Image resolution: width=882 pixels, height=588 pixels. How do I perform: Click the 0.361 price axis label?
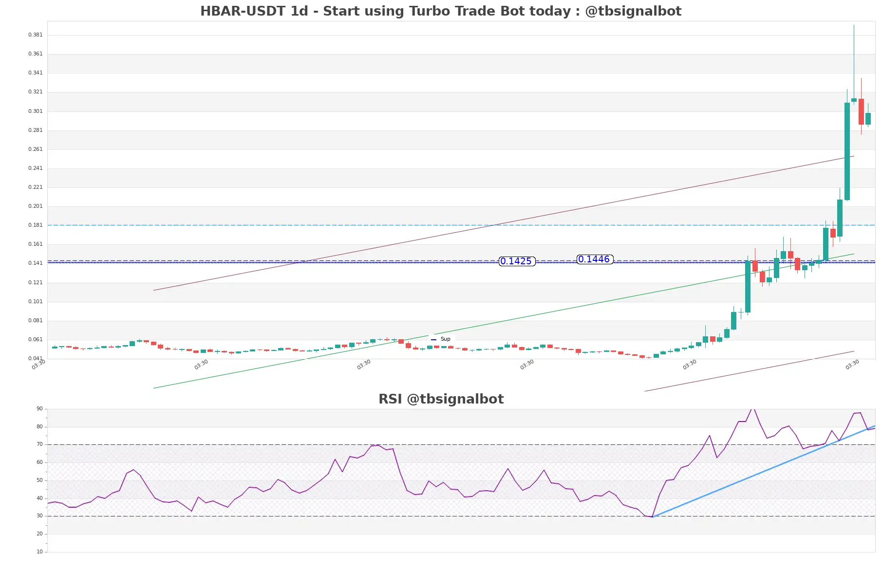tap(35, 54)
